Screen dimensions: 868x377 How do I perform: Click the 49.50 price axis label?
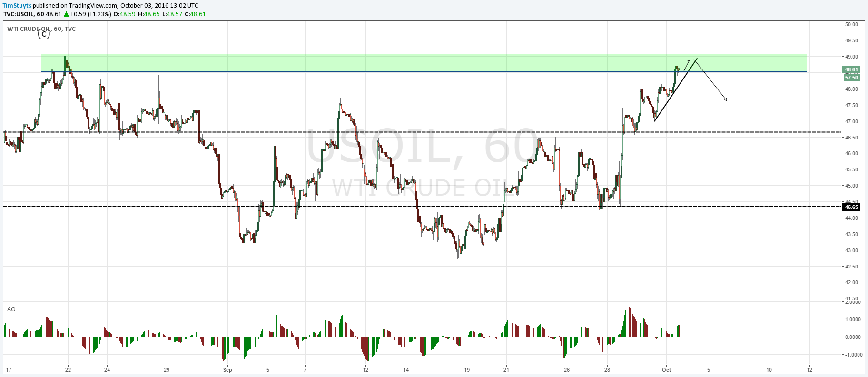(851, 40)
